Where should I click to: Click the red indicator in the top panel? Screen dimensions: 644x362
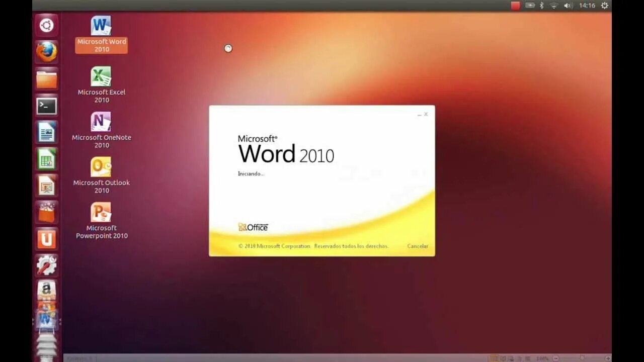515,6
